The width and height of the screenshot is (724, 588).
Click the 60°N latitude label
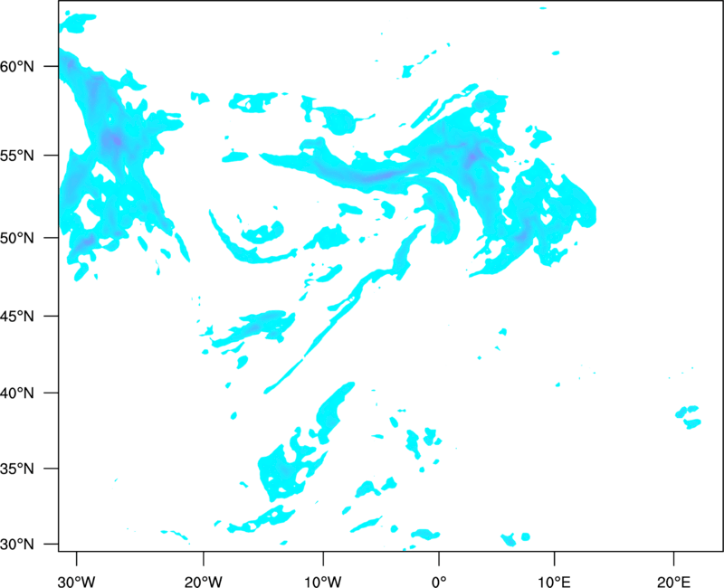click(17, 66)
